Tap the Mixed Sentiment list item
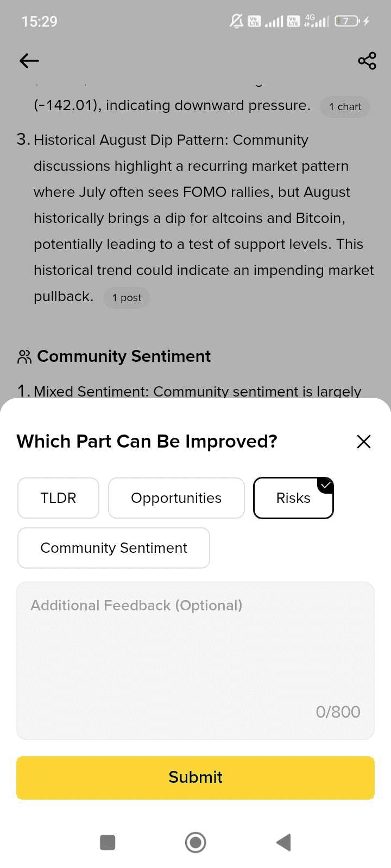Image resolution: width=391 pixels, height=868 pixels. tap(197, 391)
